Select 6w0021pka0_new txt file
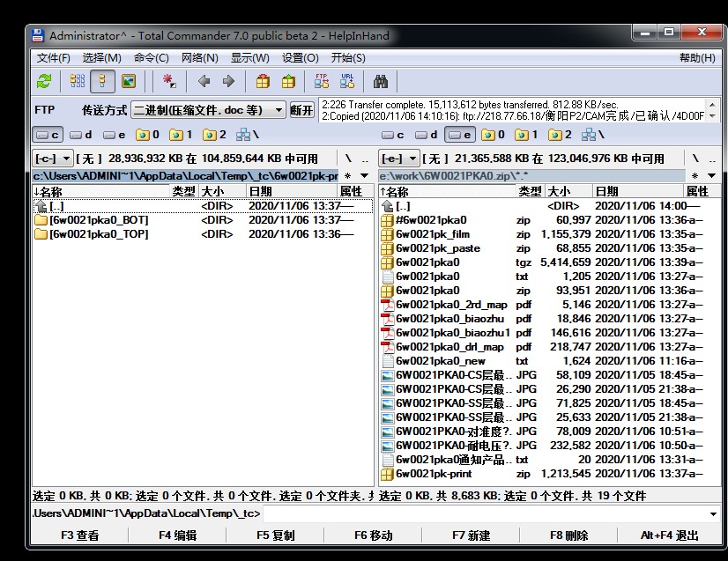The image size is (728, 561). click(x=549, y=361)
